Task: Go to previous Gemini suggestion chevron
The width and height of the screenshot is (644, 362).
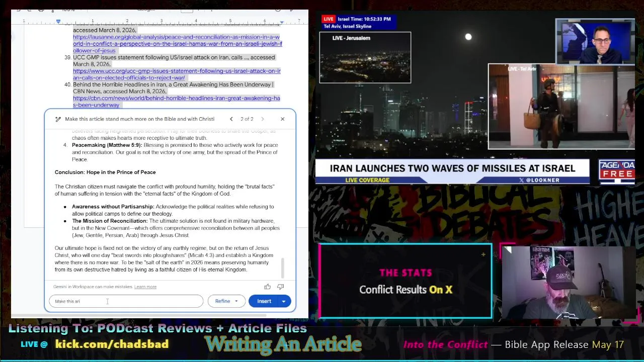Action: tap(231, 119)
